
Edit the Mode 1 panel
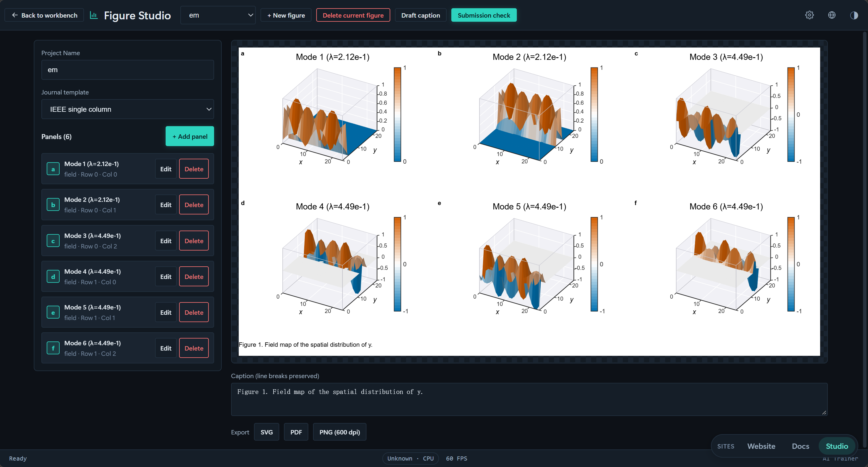click(x=165, y=169)
